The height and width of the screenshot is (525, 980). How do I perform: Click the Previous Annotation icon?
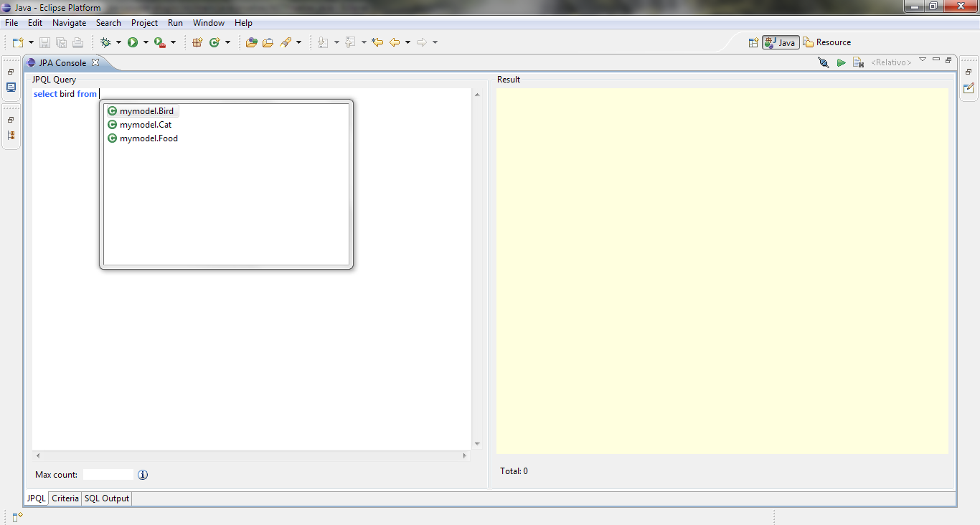[351, 43]
